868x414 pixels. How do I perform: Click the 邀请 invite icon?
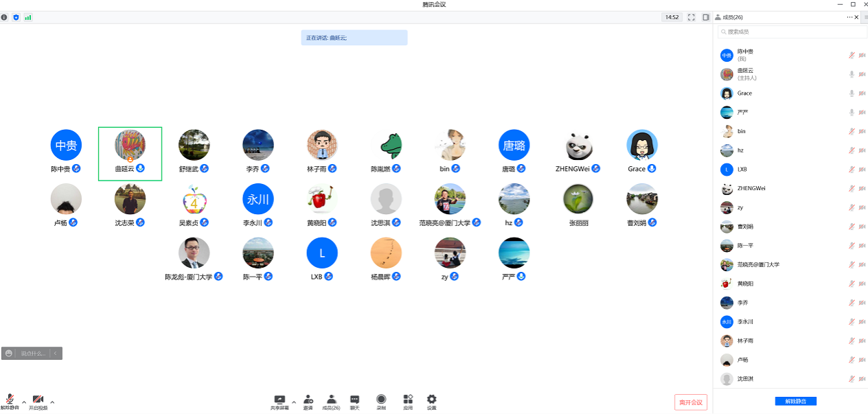point(308,401)
